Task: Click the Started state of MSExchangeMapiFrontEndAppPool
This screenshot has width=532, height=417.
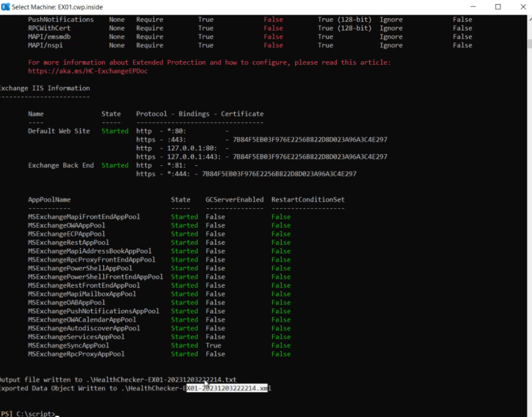Action: point(184,217)
